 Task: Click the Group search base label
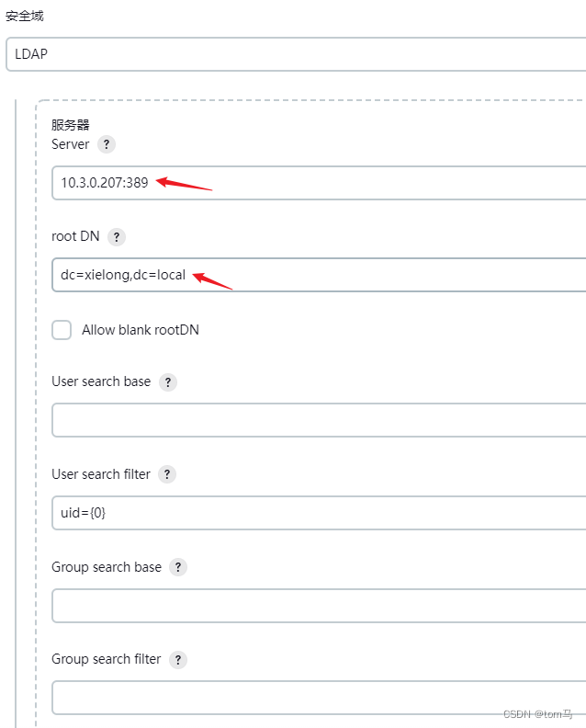pos(107,567)
